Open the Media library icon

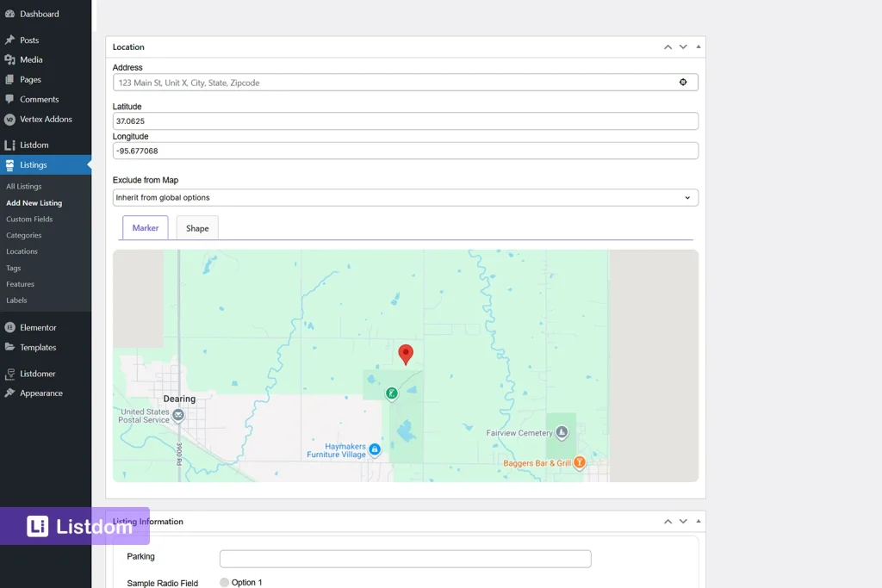(12, 59)
